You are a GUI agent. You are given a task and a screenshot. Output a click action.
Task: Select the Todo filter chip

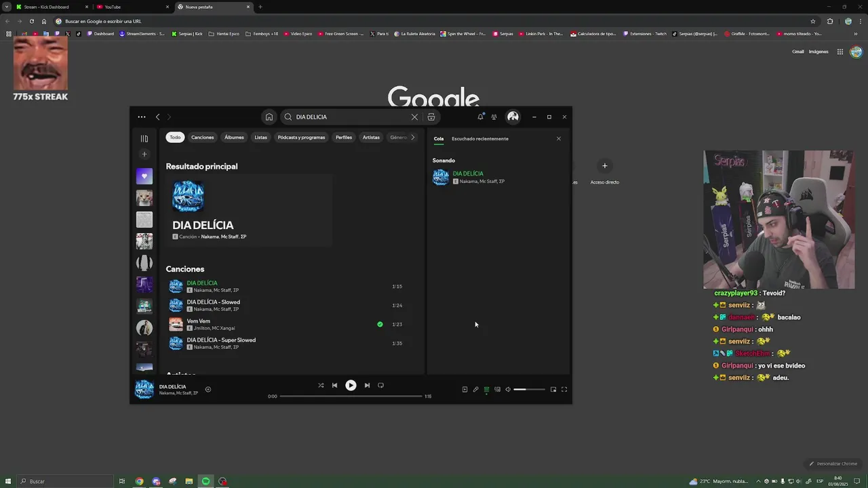click(x=175, y=137)
